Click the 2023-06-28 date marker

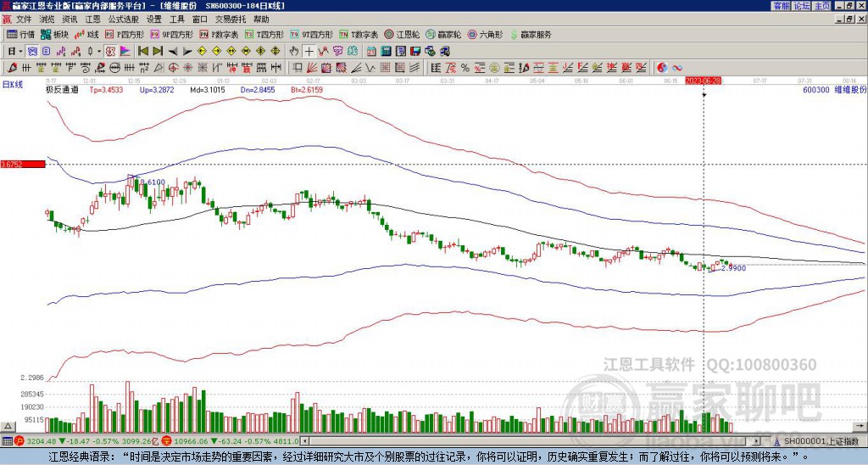[x=704, y=81]
